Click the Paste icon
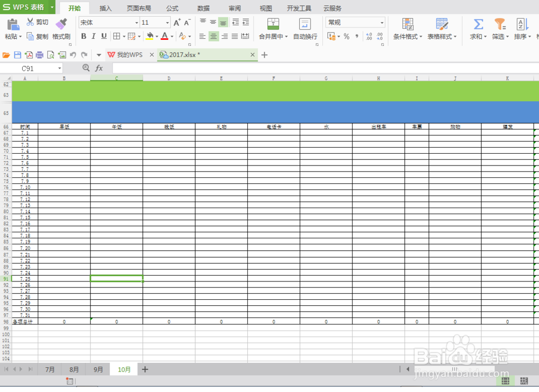The height and width of the screenshot is (392, 539). coord(13,25)
